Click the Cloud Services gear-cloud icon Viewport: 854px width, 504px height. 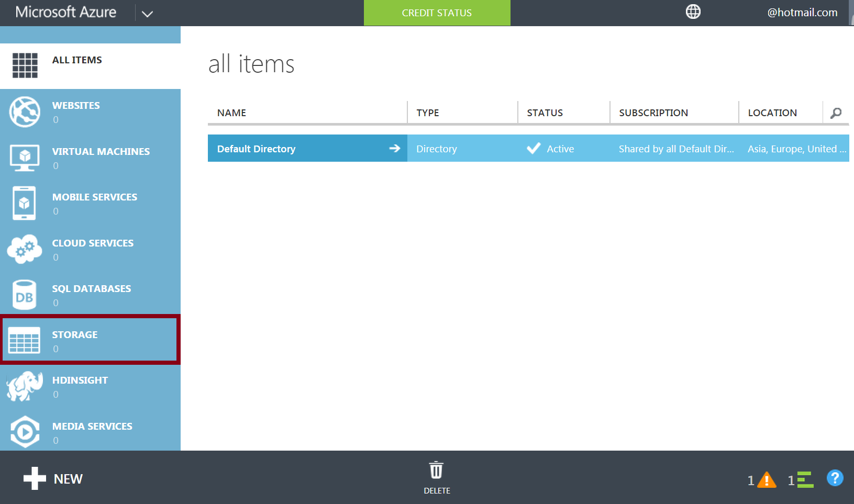click(25, 249)
